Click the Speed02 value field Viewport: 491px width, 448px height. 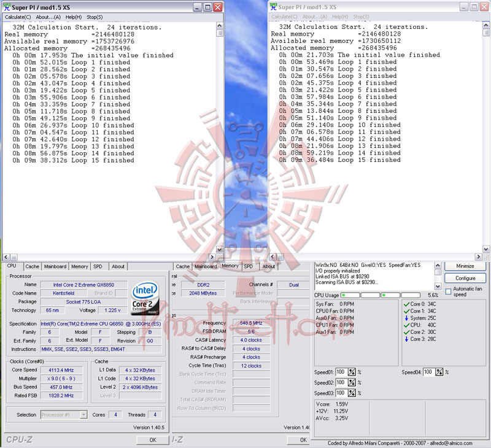341,382
